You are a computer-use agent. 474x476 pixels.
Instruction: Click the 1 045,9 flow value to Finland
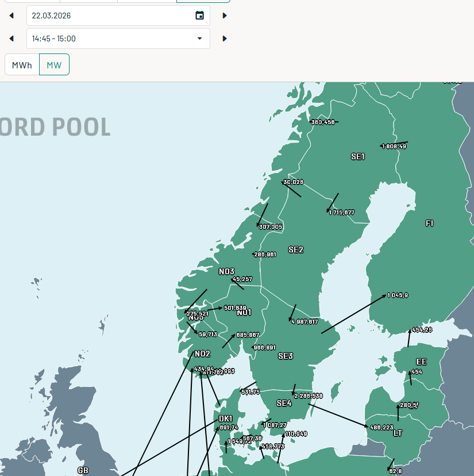coord(398,295)
